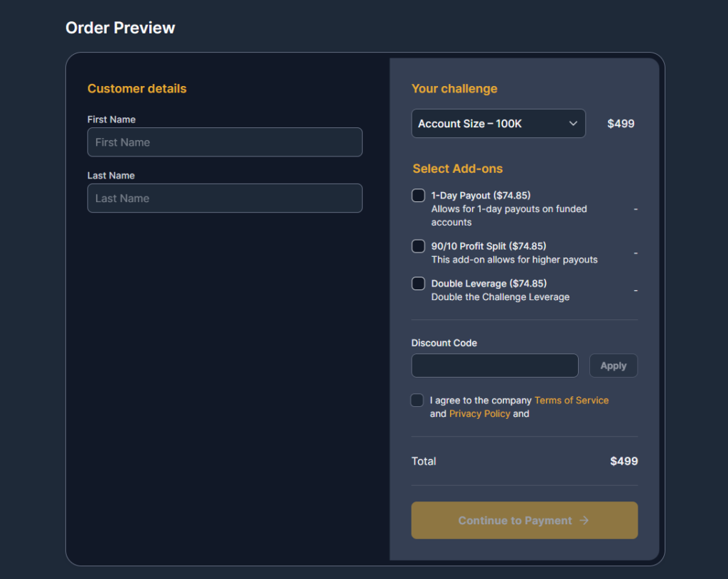Click the Total amount $499
Image resolution: width=728 pixels, height=579 pixels.
tap(623, 461)
